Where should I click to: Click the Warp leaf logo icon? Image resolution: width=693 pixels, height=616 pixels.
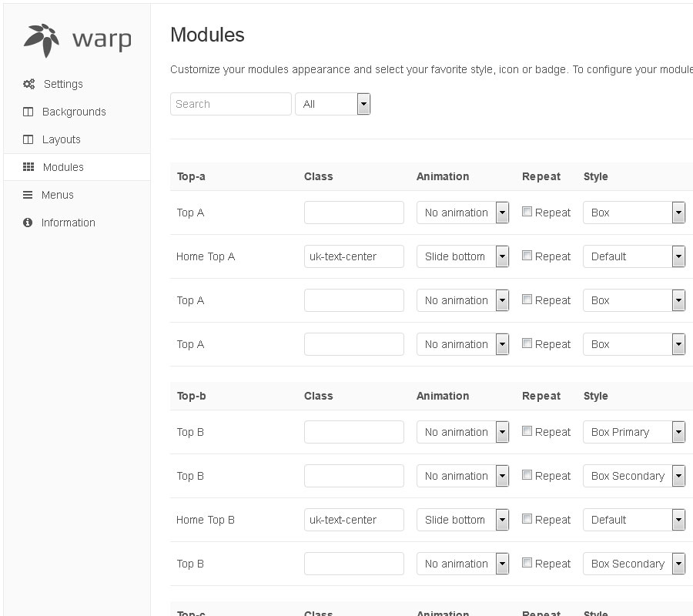tap(42, 40)
